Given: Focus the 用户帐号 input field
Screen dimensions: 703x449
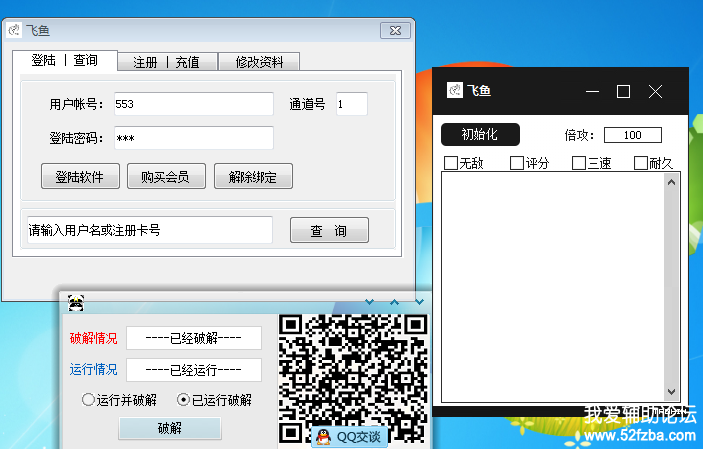Looking at the screenshot, I should (x=194, y=104).
